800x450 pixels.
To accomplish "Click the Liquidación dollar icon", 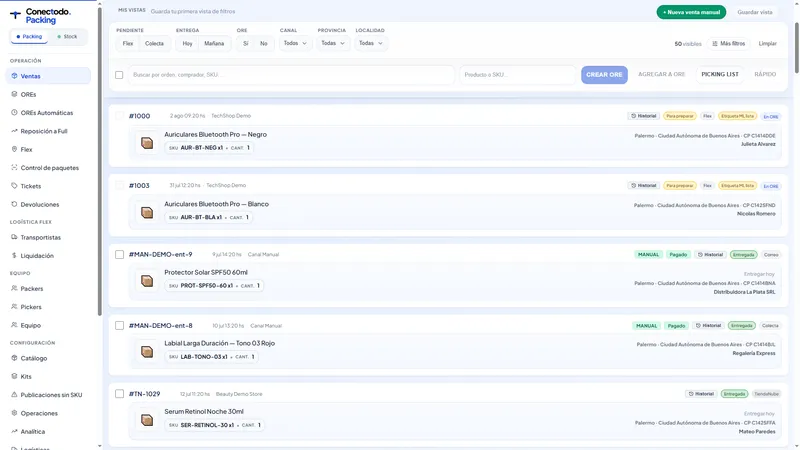I will click(14, 256).
